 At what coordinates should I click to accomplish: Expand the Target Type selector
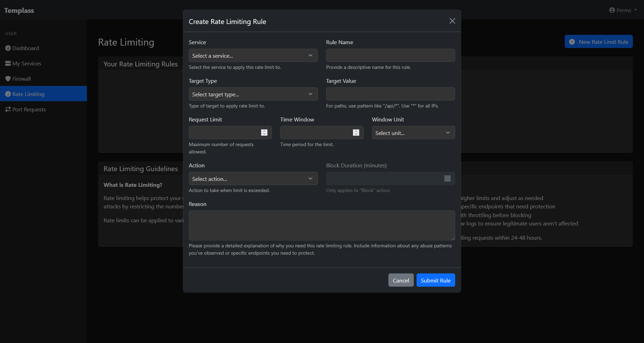(x=253, y=94)
